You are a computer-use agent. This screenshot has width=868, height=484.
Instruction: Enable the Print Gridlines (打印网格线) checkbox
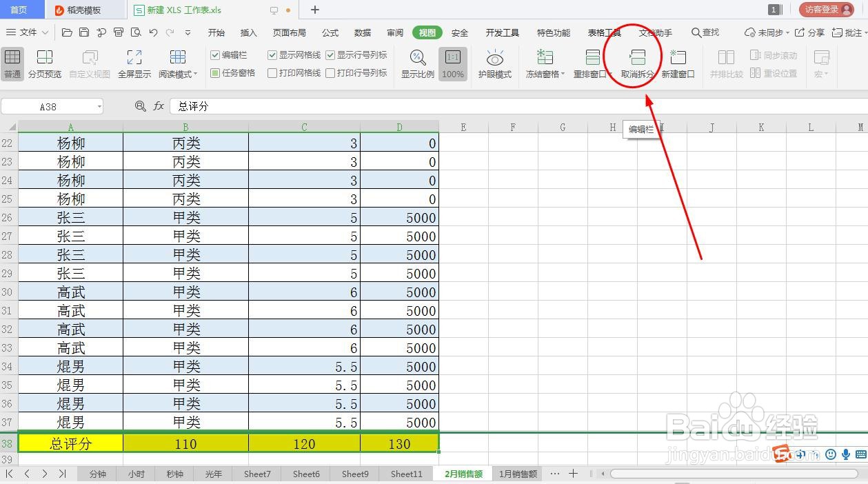click(272, 72)
